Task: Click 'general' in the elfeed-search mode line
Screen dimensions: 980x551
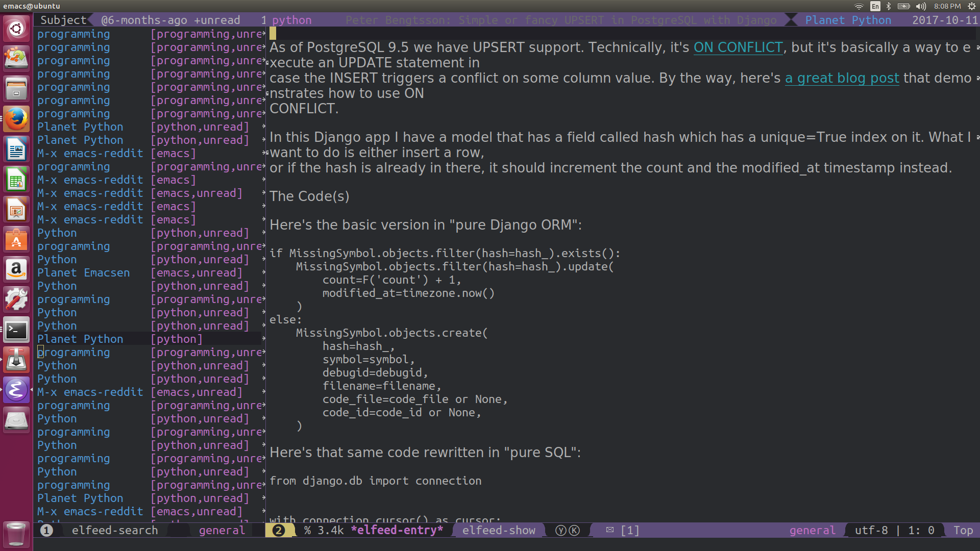Action: point(222,531)
